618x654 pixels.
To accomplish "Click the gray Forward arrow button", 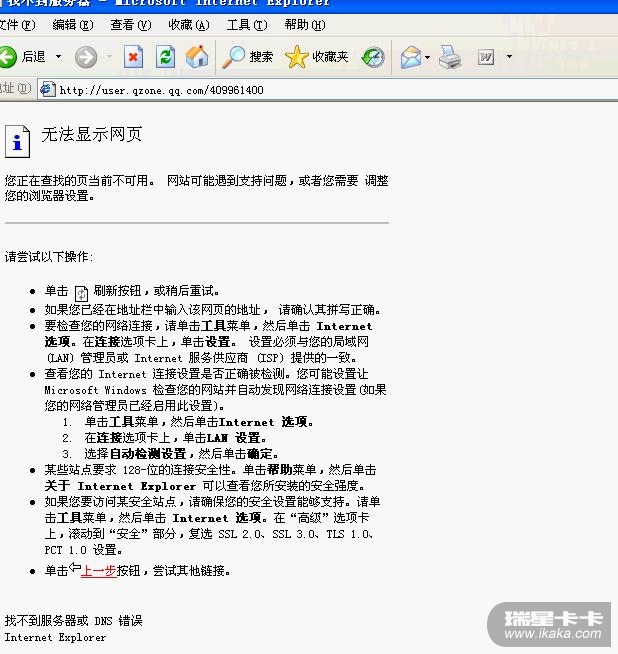I will click(86, 57).
